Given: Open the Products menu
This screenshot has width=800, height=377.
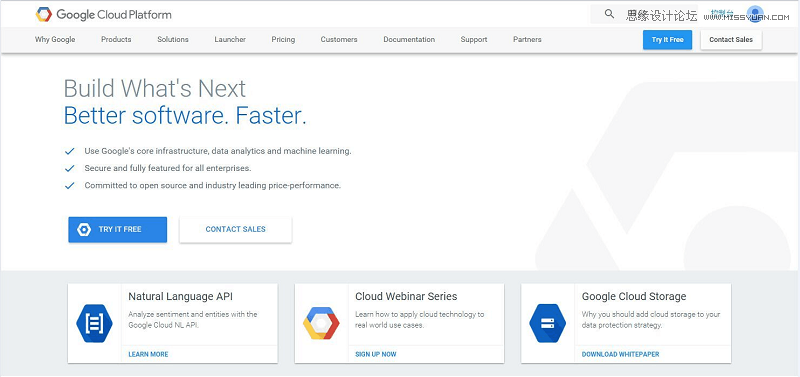Looking at the screenshot, I should pyautogui.click(x=116, y=39).
